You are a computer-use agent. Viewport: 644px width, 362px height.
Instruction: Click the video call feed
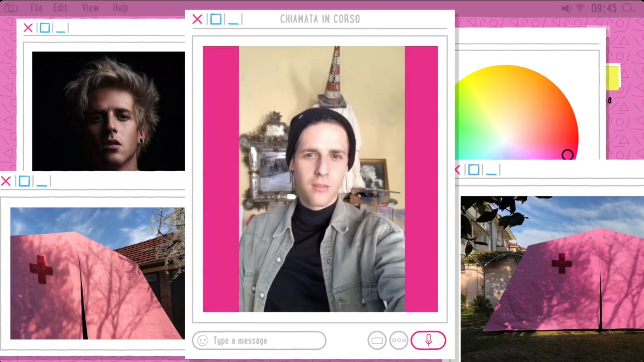click(320, 179)
